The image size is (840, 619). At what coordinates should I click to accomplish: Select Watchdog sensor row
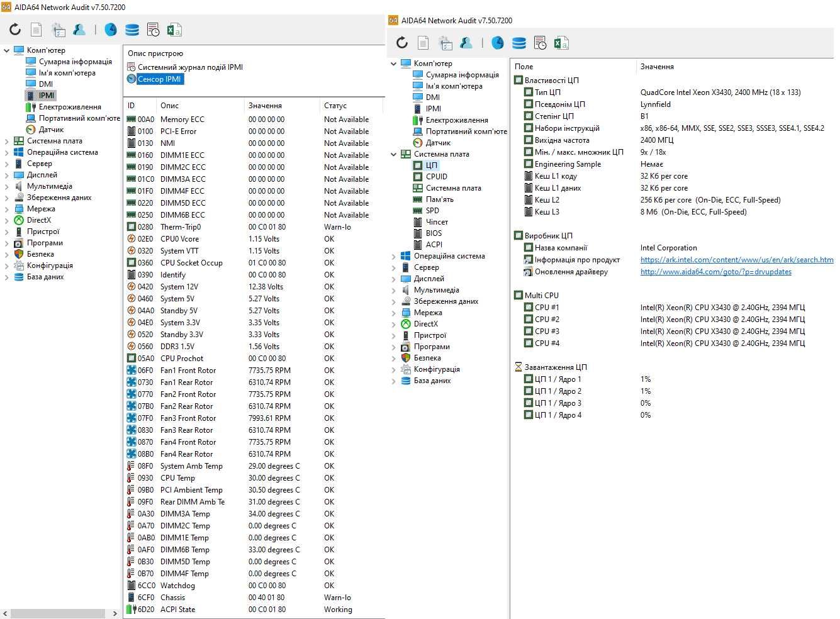point(254,586)
